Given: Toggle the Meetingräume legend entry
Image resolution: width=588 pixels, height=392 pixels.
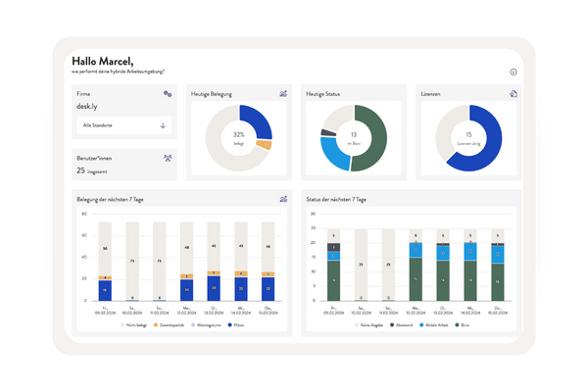Looking at the screenshot, I should [x=206, y=324].
